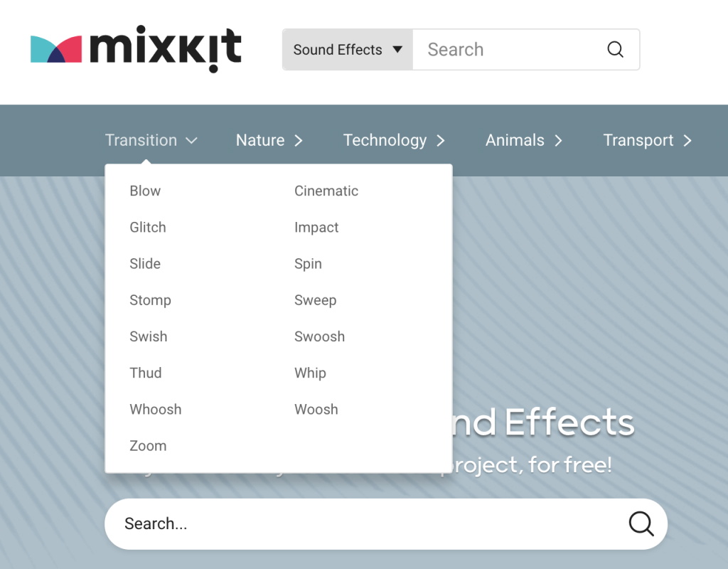Open the Cinematic sound effects link
Image resolution: width=728 pixels, height=569 pixels.
(x=326, y=191)
